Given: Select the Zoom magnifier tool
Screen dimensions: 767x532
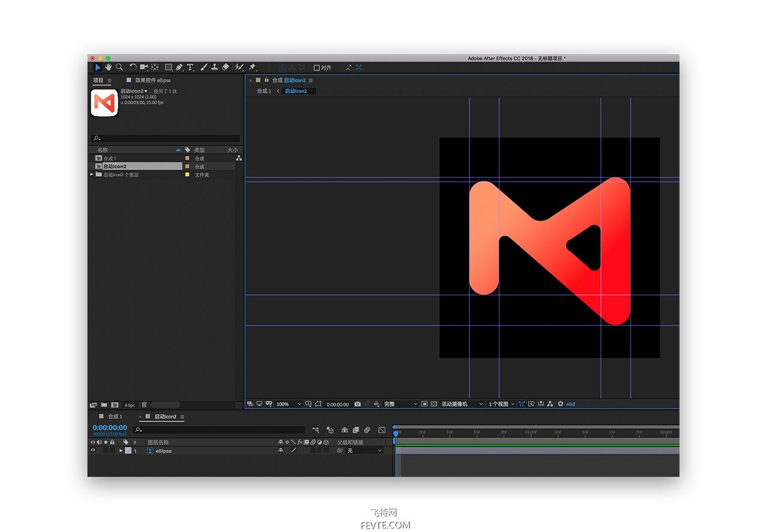Looking at the screenshot, I should pyautogui.click(x=119, y=68).
